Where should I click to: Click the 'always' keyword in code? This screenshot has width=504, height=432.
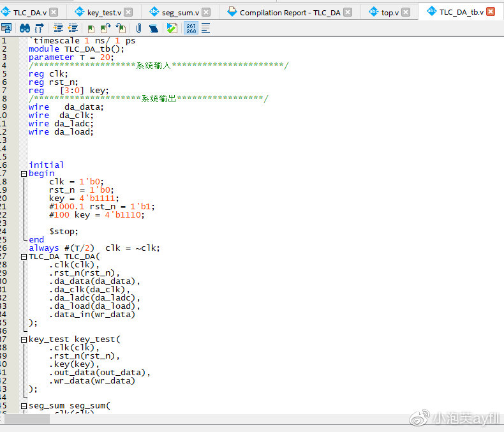click(44, 248)
